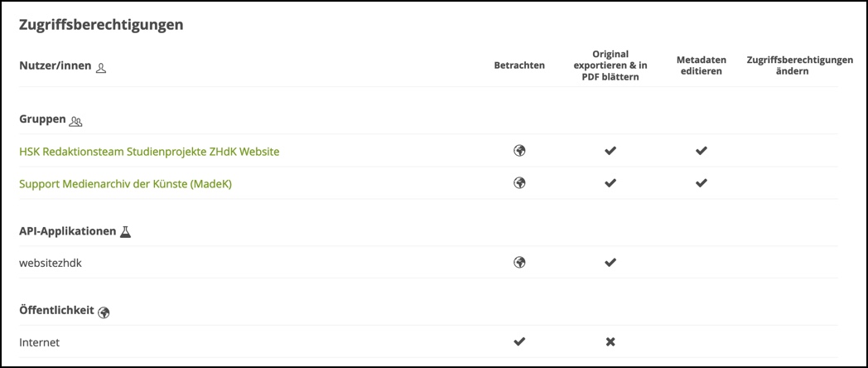868x368 pixels.
Task: Click the flask icon beside API-Applikationen
Action: pos(126,232)
